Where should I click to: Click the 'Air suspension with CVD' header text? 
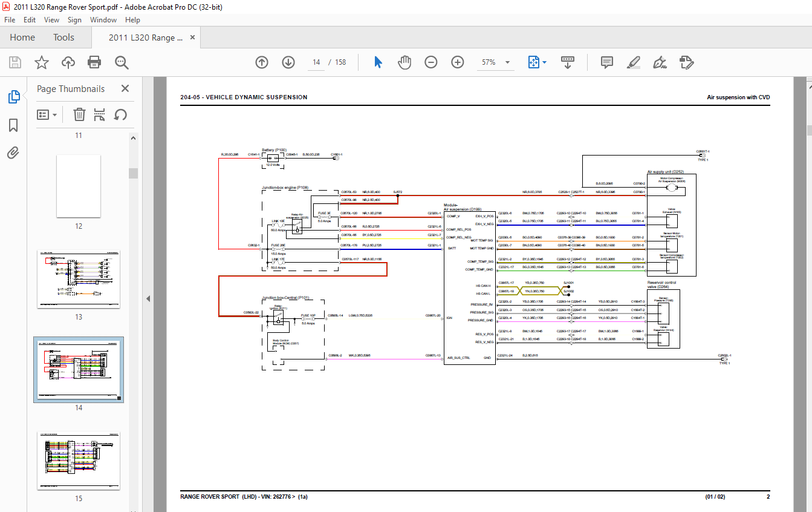pos(738,97)
